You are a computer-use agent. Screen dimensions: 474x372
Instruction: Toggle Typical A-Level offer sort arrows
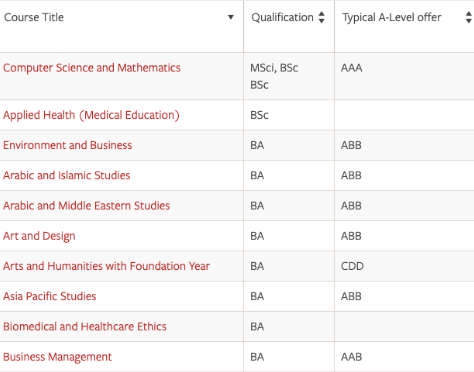(469, 17)
